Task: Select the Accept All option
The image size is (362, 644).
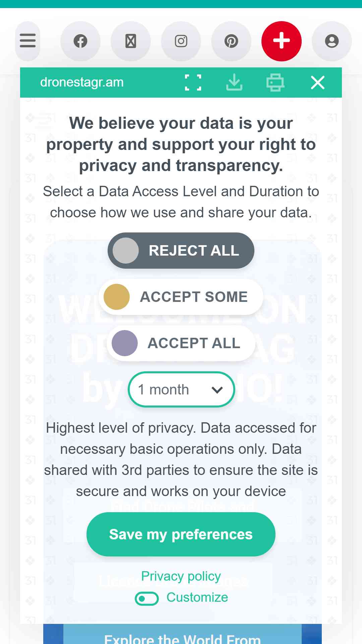Action: coord(181,343)
